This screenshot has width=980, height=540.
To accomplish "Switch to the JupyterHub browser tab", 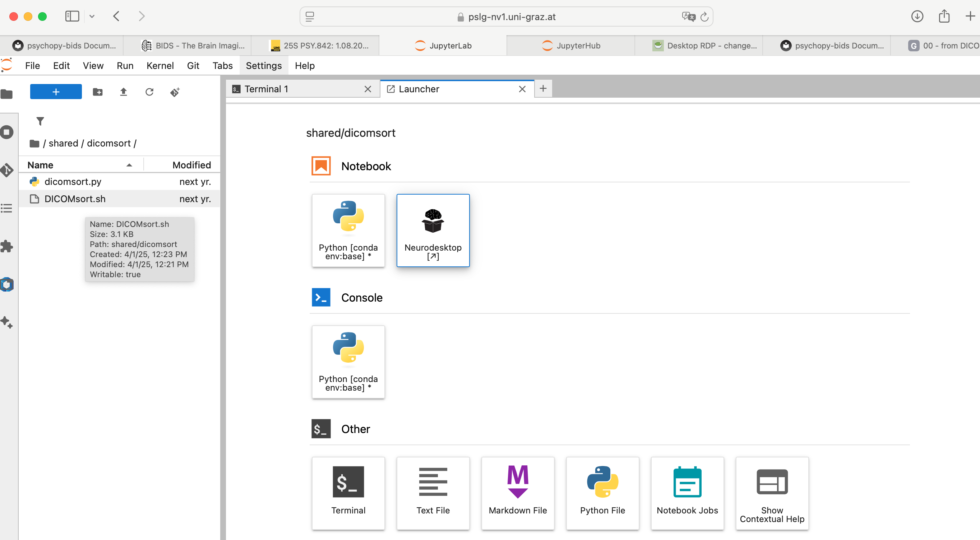I will [571, 46].
